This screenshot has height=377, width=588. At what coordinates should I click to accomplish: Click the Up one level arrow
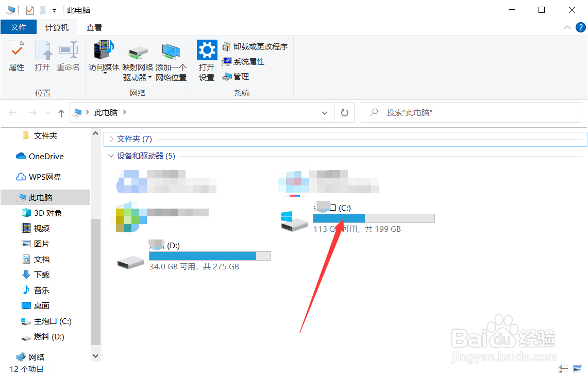coord(61,113)
